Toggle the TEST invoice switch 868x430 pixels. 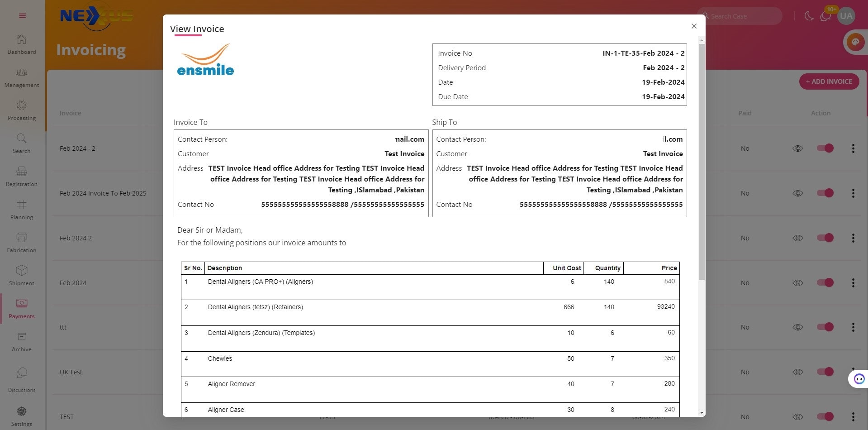(825, 416)
